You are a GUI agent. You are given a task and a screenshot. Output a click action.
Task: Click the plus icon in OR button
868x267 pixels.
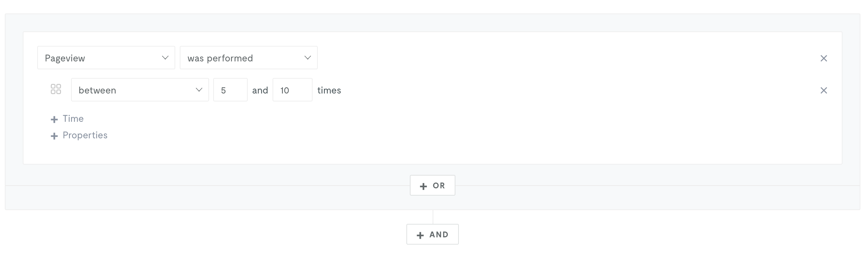click(423, 186)
